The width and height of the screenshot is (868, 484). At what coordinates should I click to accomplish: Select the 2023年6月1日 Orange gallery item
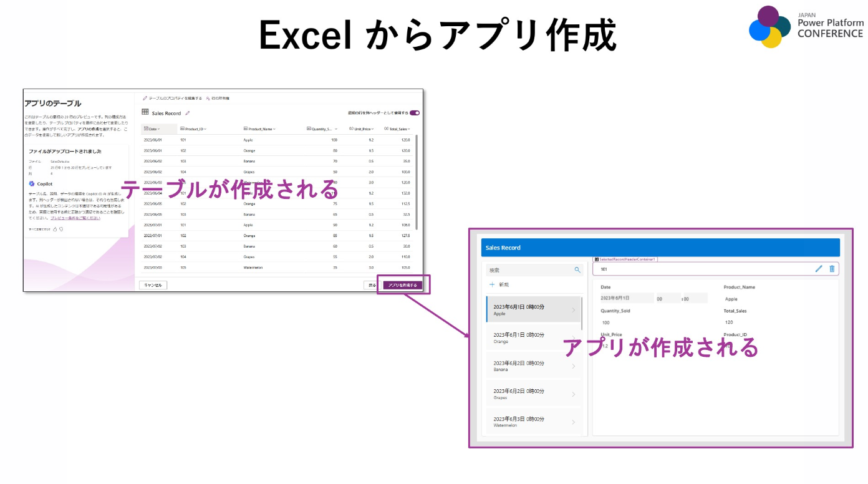tap(534, 338)
